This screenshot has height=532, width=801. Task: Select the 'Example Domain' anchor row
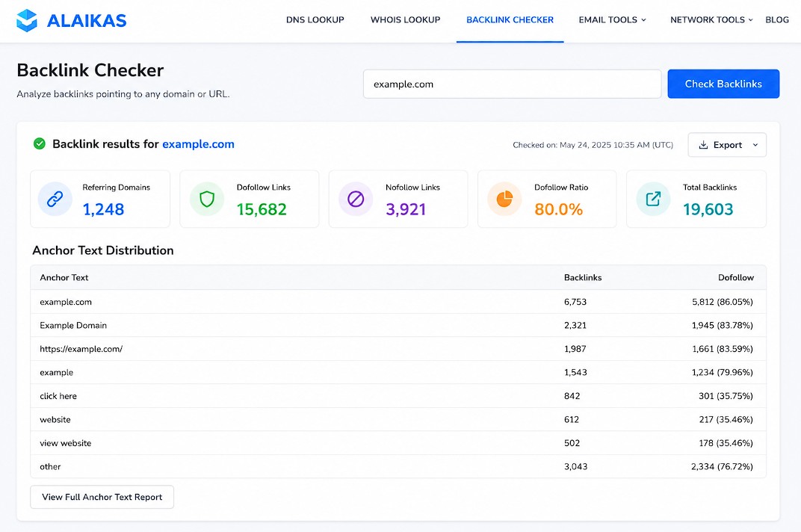click(x=398, y=326)
